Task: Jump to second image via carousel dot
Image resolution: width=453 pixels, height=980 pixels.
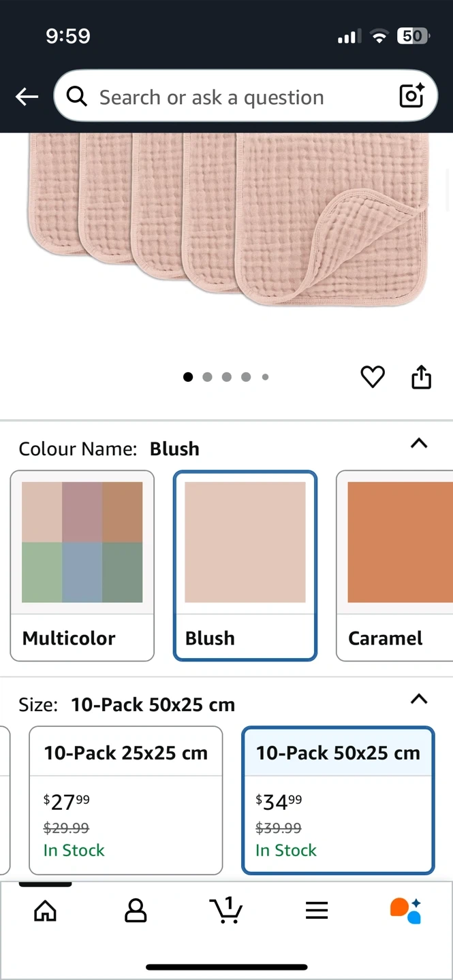Action: (x=207, y=377)
